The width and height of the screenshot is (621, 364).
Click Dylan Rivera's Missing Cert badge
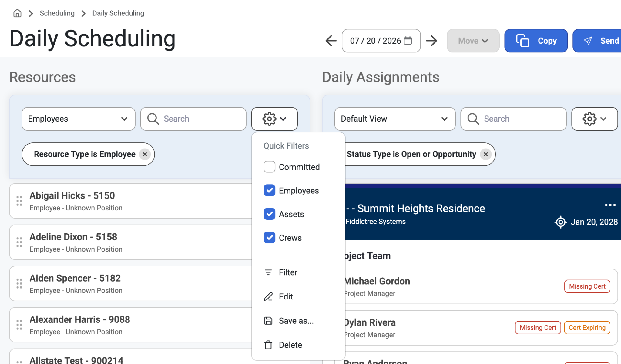(x=538, y=328)
